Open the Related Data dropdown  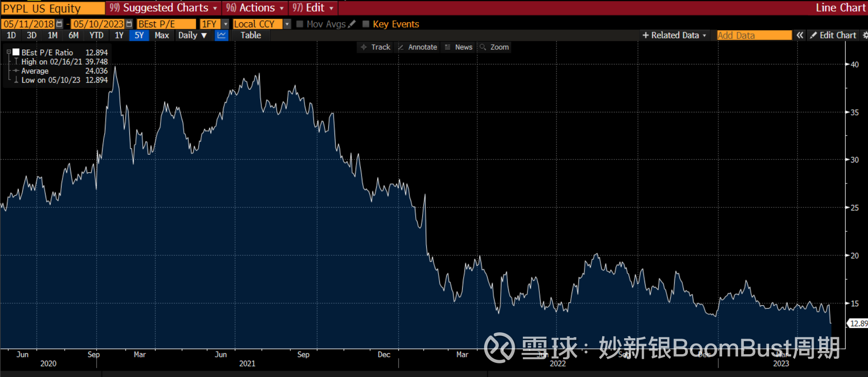pos(674,35)
